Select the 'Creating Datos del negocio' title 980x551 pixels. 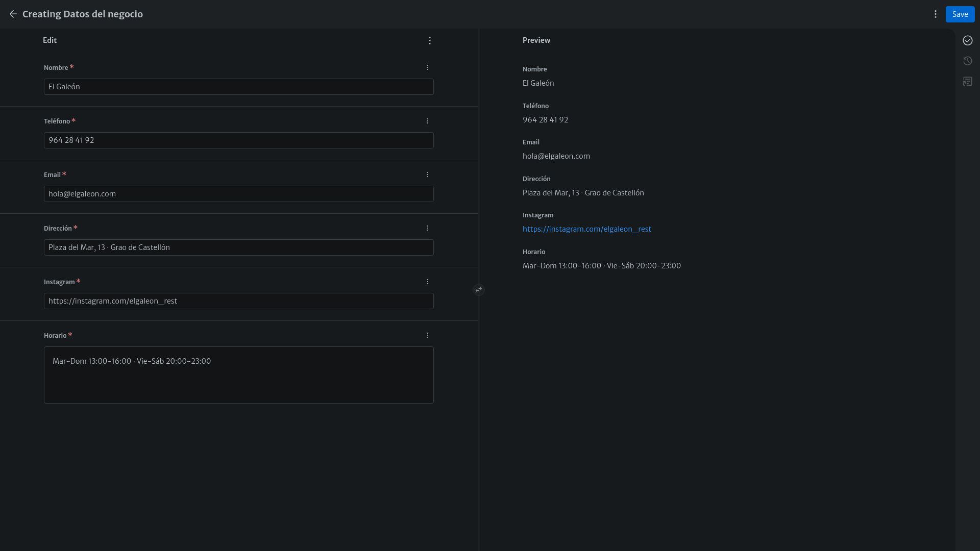(83, 14)
